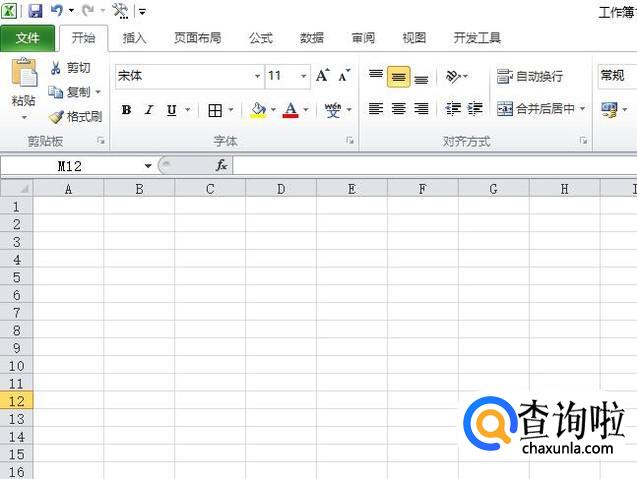Click the accounting number format icon

[609, 110]
